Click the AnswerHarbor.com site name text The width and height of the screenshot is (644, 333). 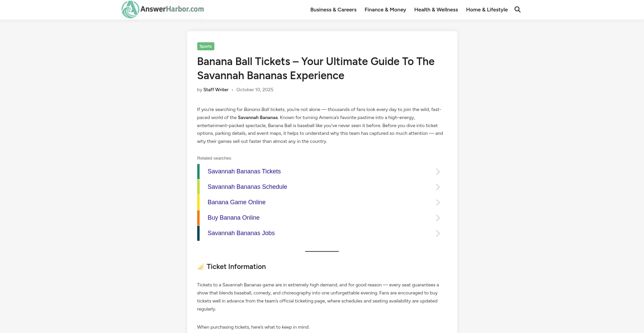pyautogui.click(x=172, y=9)
